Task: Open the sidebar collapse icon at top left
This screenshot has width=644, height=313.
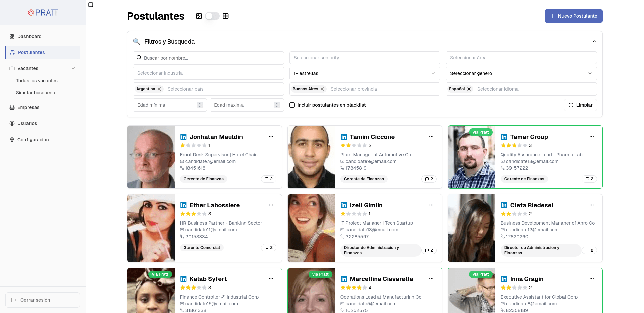Action: click(90, 5)
